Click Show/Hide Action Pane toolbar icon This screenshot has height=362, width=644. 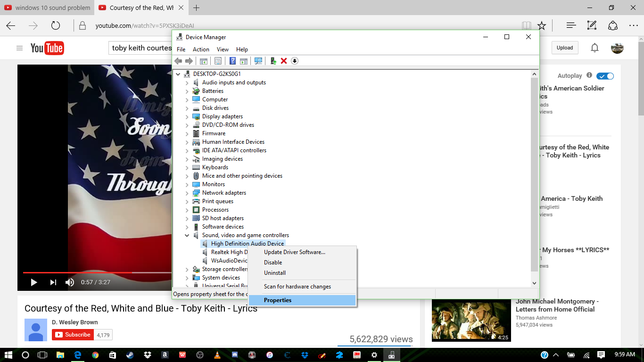[x=244, y=61]
